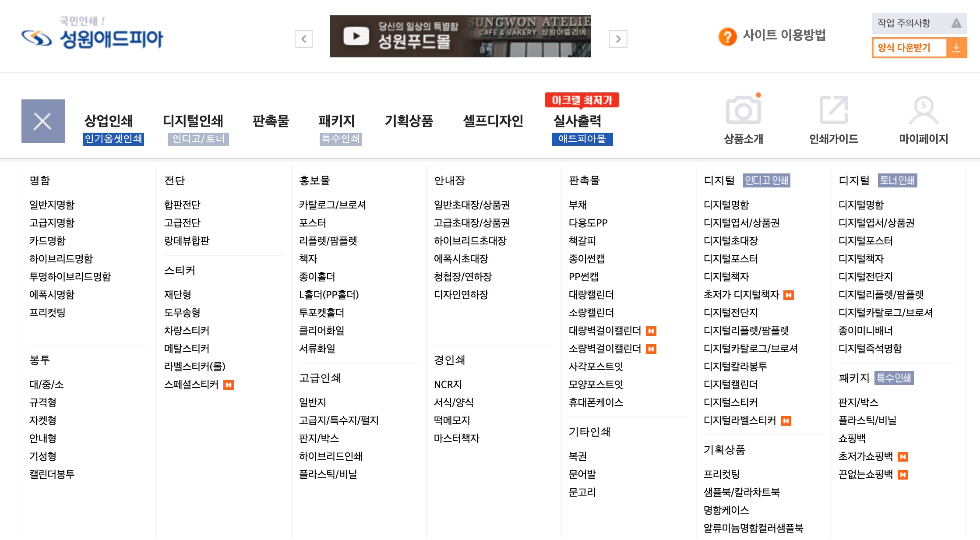Open 인쇄가이드 external link icon
Screen dimensions: 980x540
833,110
